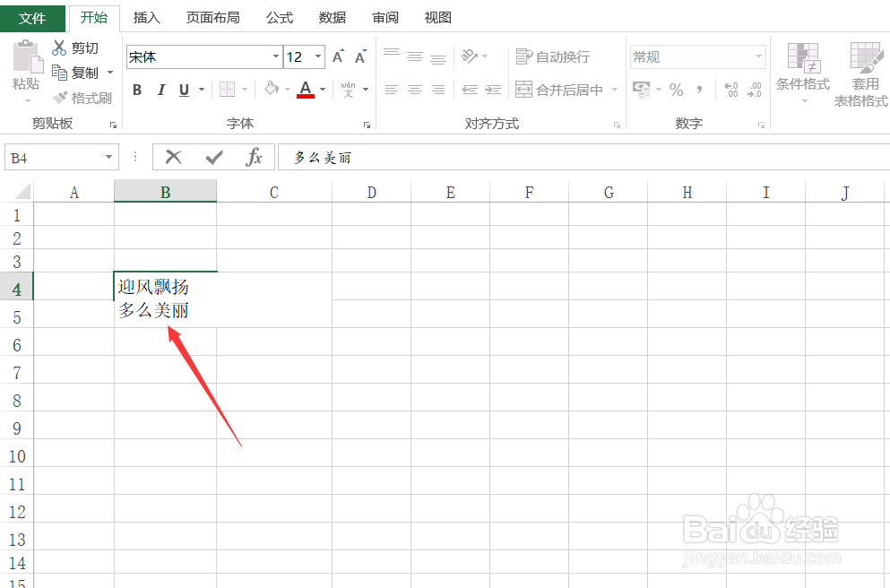The image size is (890, 588).
Task: Open Insert Function fx dialog
Action: 254,157
